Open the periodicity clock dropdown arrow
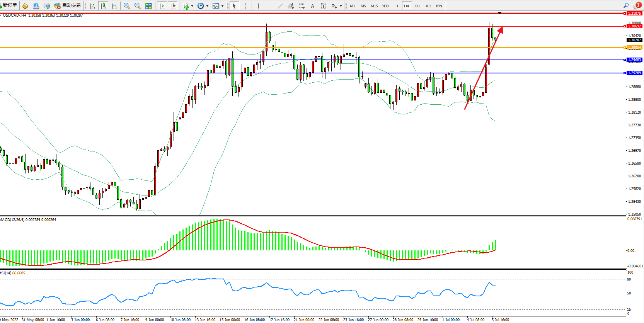Screen dimensions: 644x323 207,6
